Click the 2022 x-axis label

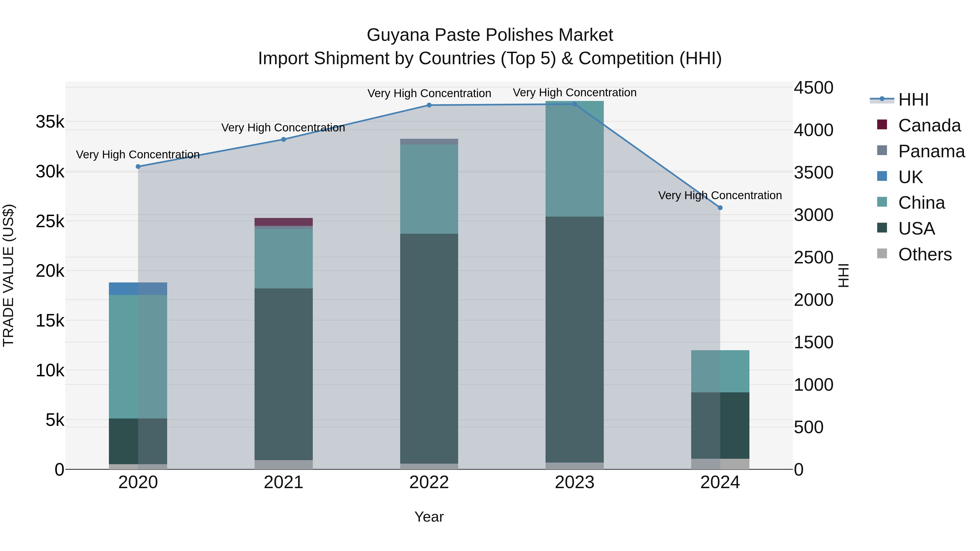(x=429, y=482)
